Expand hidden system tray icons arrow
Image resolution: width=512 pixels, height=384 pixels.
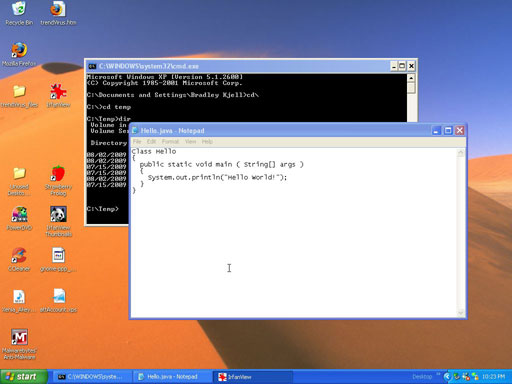click(447, 377)
